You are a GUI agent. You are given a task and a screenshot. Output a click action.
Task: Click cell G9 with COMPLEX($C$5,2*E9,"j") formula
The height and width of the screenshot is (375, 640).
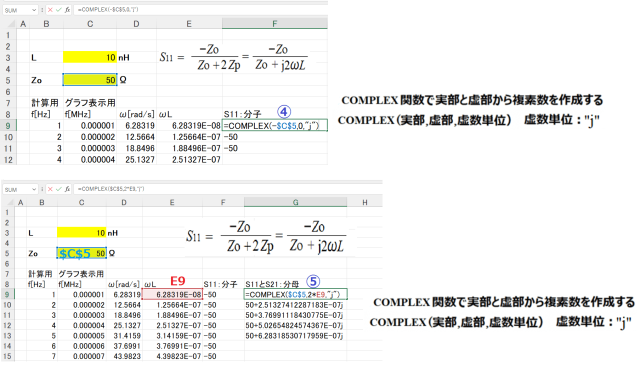296,294
